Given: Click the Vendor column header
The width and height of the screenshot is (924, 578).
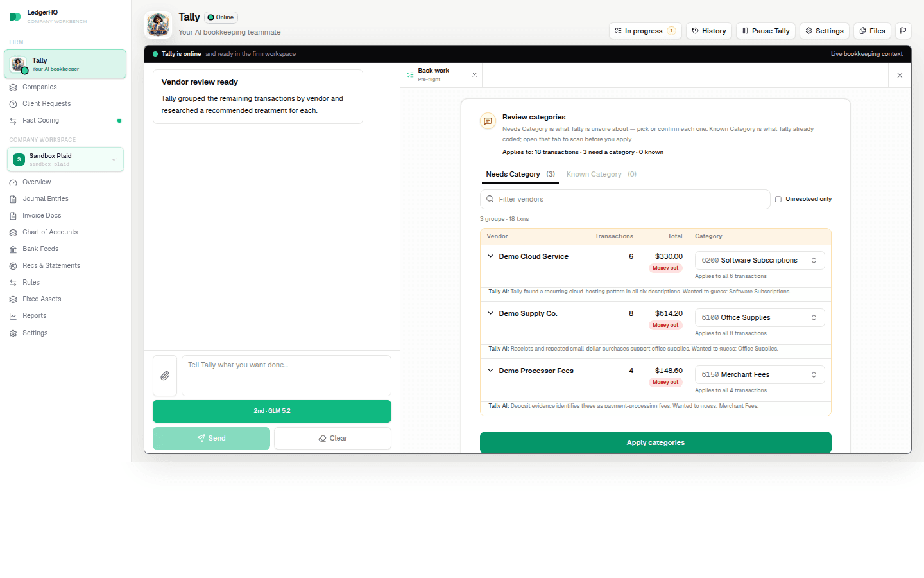Looking at the screenshot, I should 497,236.
